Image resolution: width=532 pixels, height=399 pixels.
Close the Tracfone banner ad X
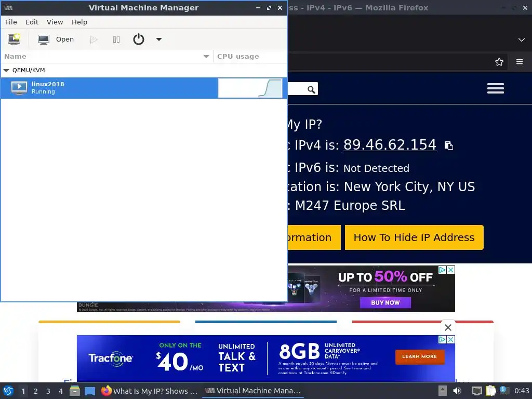[450, 340]
